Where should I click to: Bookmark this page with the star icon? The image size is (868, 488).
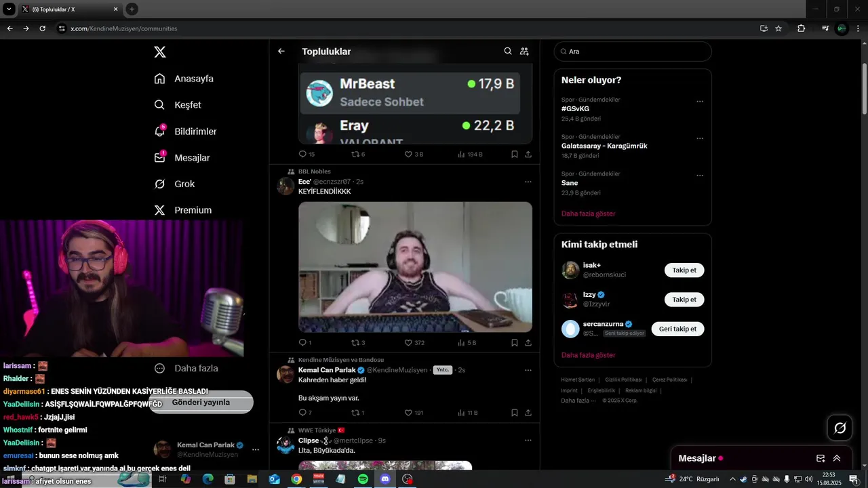click(778, 28)
